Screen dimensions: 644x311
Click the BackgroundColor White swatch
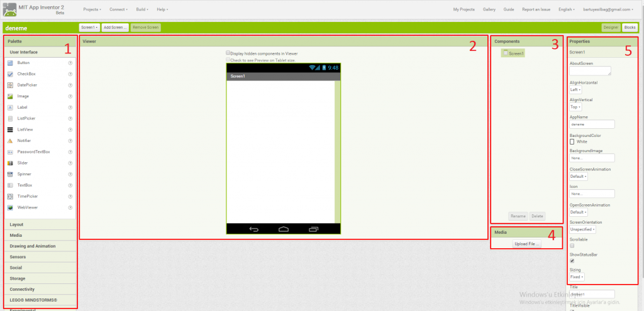572,141
